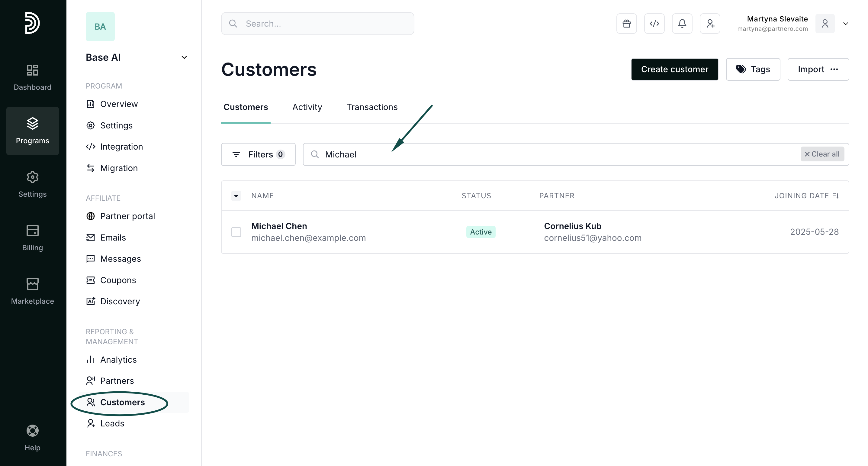Open the developer code icon in header
This screenshot has height=466, width=868.
tap(654, 24)
